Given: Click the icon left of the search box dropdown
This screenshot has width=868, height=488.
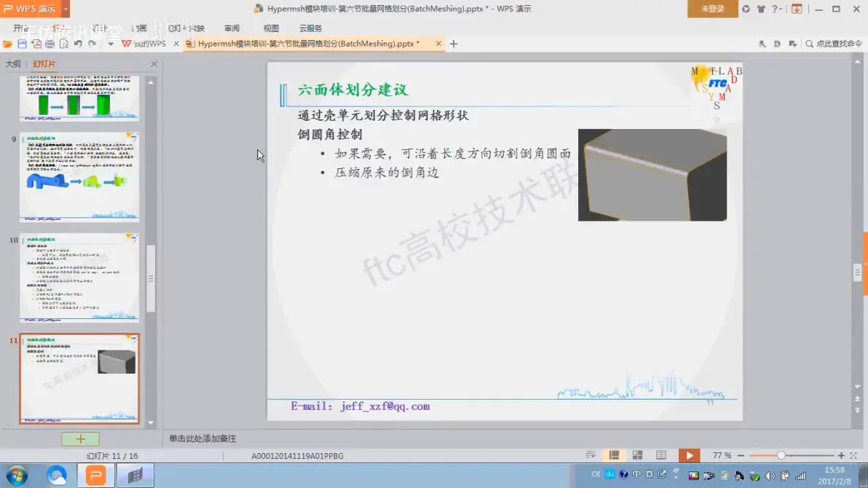Looking at the screenshot, I should point(777,44).
